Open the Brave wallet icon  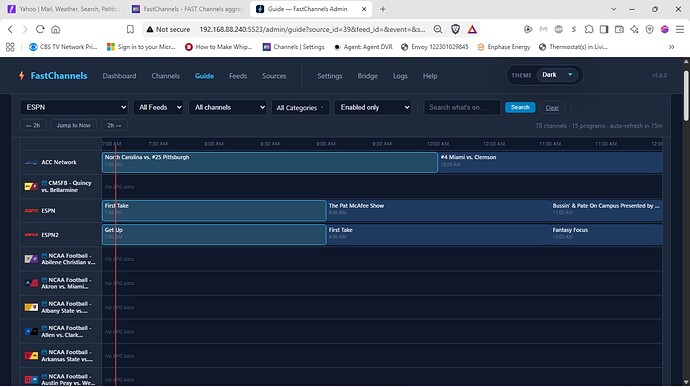(x=619, y=29)
